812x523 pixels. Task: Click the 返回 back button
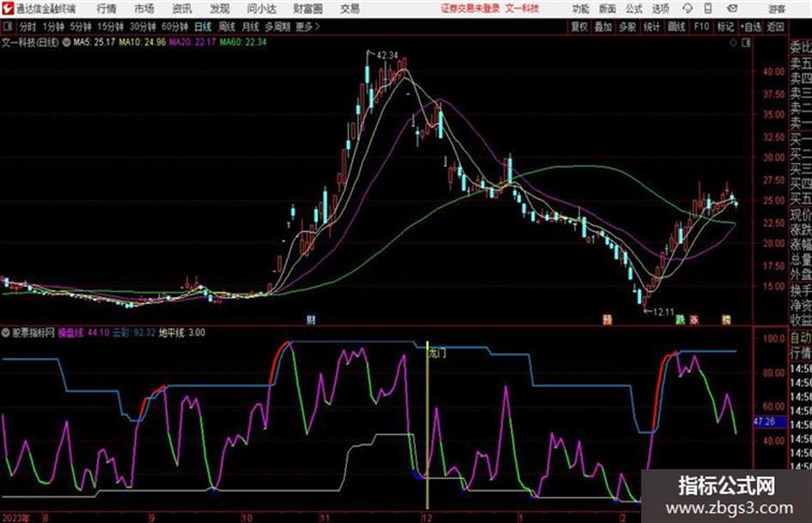click(775, 27)
